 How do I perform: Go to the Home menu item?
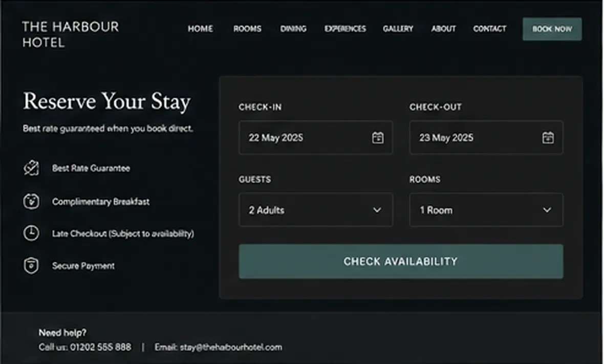(200, 29)
